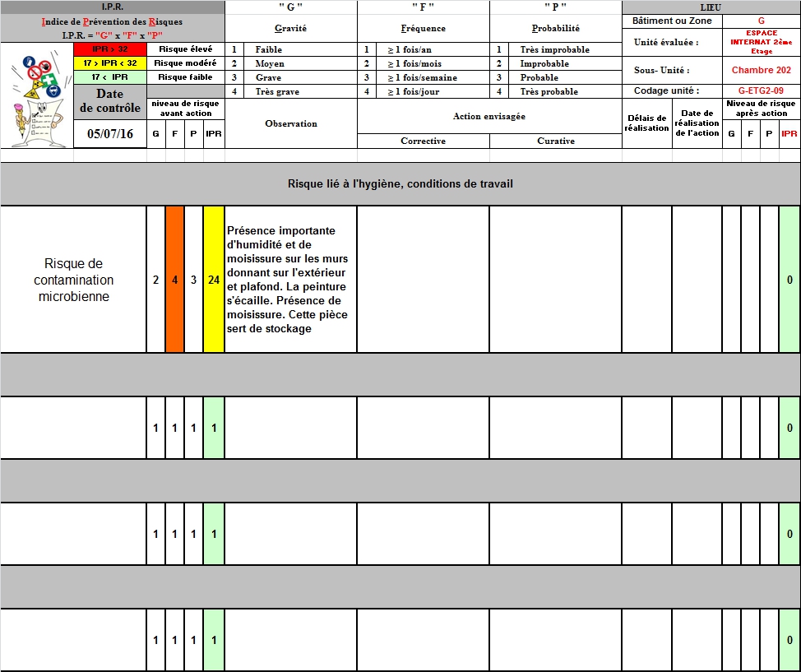Click the orange frequency cell showing 4
Viewport: 801px width, 672px height.
pyautogui.click(x=174, y=280)
